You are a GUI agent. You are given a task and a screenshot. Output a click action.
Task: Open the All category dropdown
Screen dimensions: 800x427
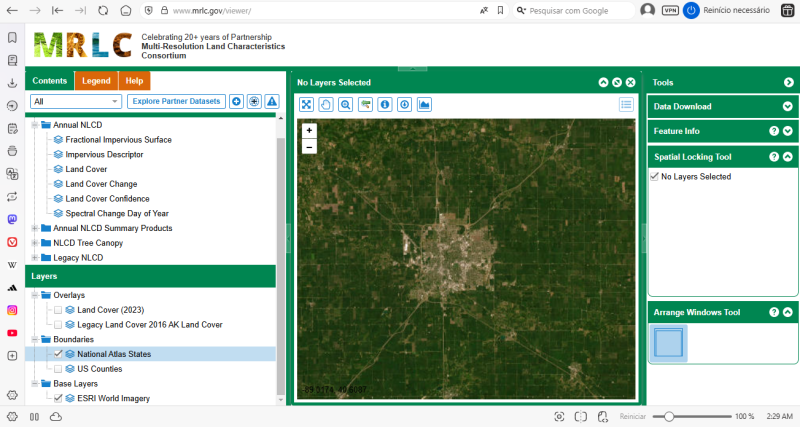tap(76, 102)
